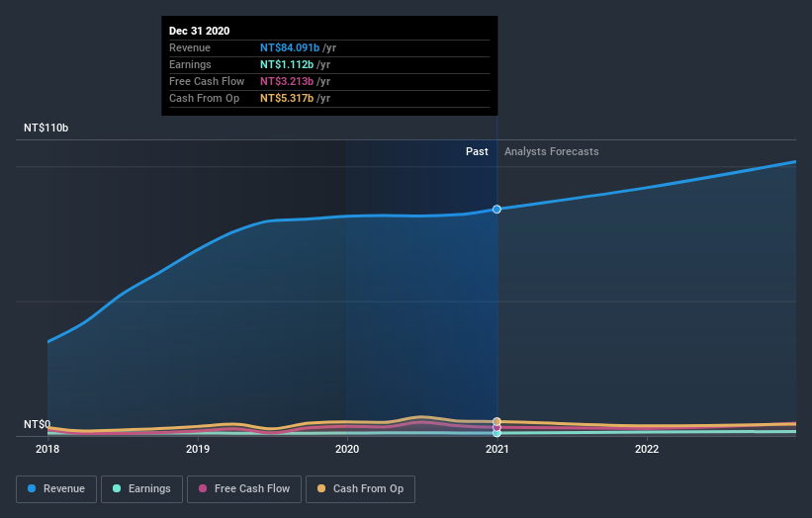The image size is (812, 518).
Task: Click the 2020 x-axis label
Action: tap(347, 449)
